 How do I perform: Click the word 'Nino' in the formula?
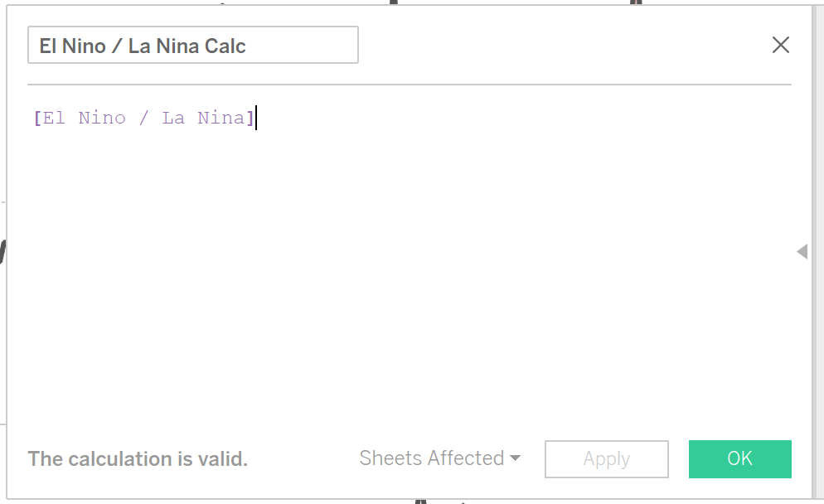(102, 118)
